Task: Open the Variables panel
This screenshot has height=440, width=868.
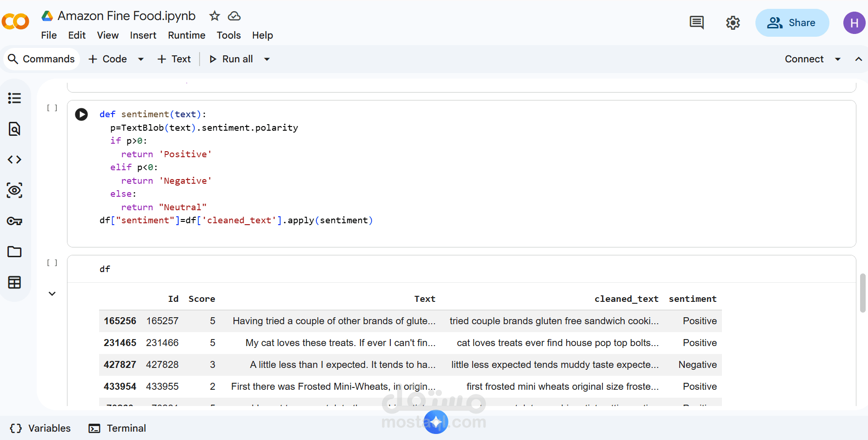Action: (x=40, y=428)
